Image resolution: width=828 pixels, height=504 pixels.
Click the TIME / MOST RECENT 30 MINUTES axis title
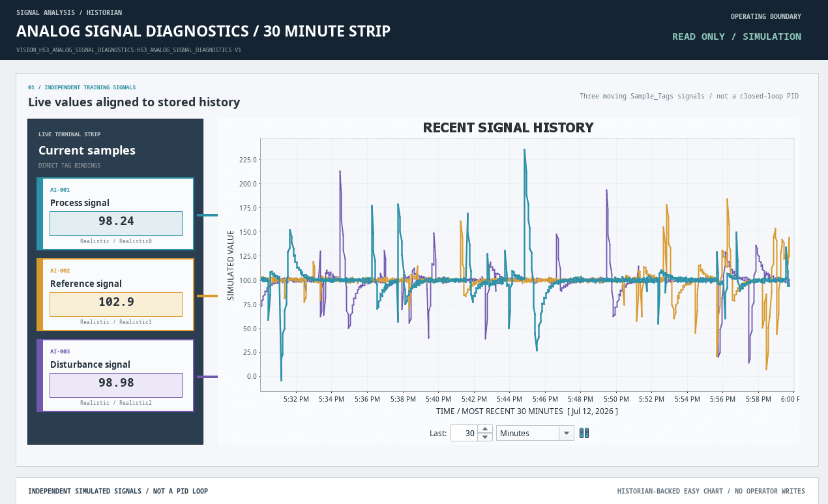tap(527, 411)
